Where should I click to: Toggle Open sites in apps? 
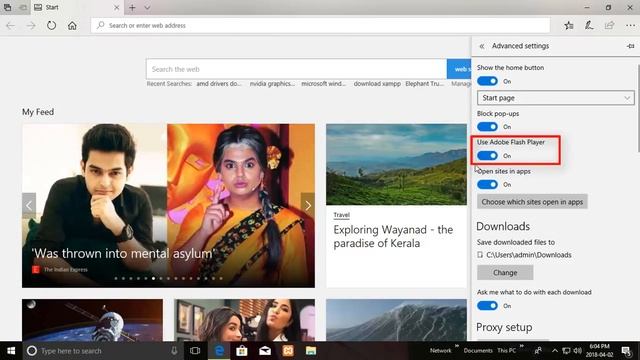click(487, 184)
